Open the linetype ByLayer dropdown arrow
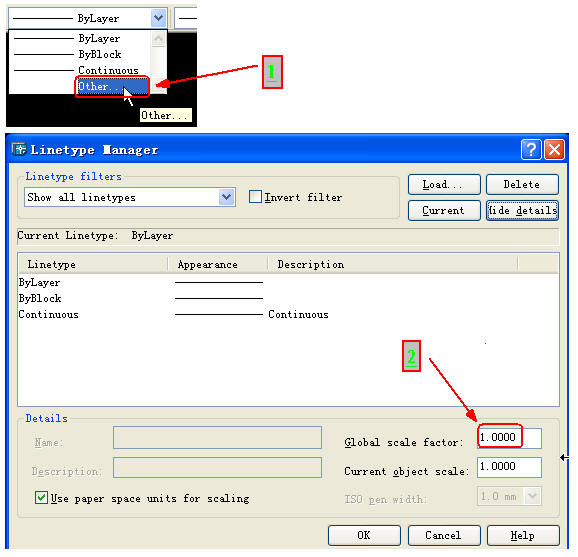578x557 pixels. [x=159, y=18]
